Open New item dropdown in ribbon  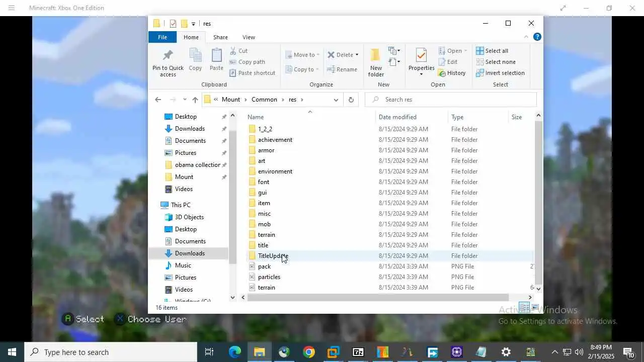coord(394,51)
